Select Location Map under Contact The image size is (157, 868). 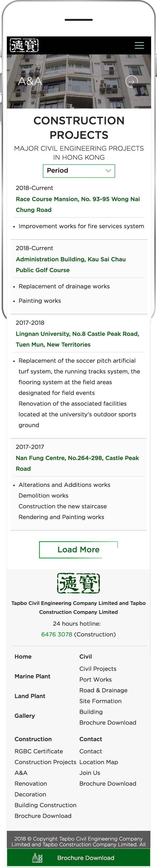pyautogui.click(x=99, y=762)
